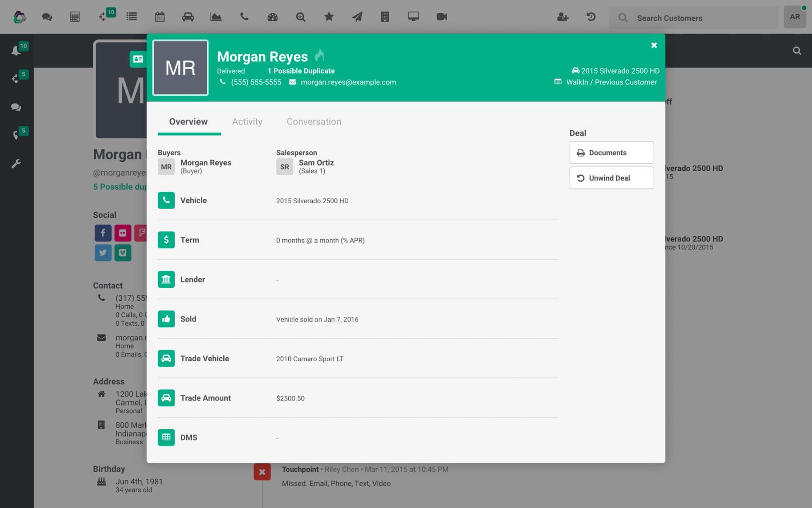Viewport: 812px width, 508px height.
Task: Click the magnifier-plus search icon in toolbar
Action: 300,17
